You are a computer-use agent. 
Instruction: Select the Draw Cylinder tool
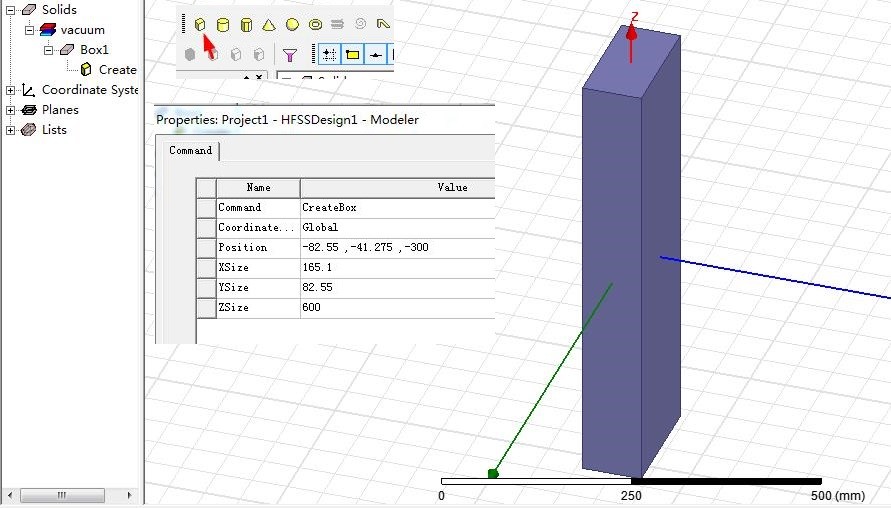(x=223, y=24)
